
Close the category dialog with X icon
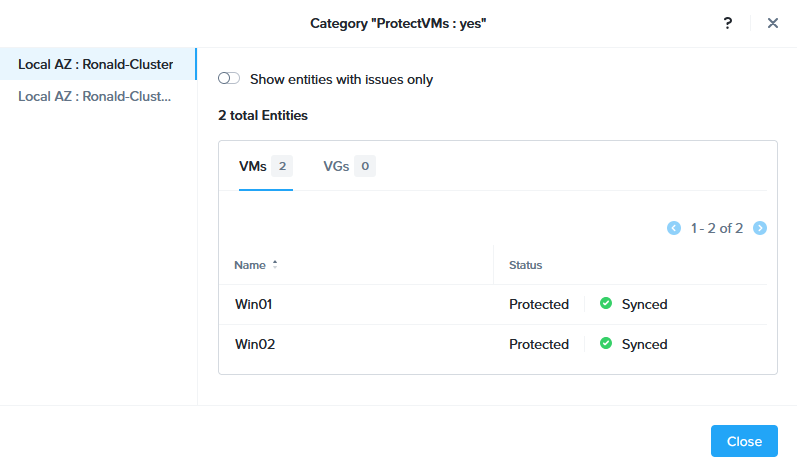[x=773, y=23]
